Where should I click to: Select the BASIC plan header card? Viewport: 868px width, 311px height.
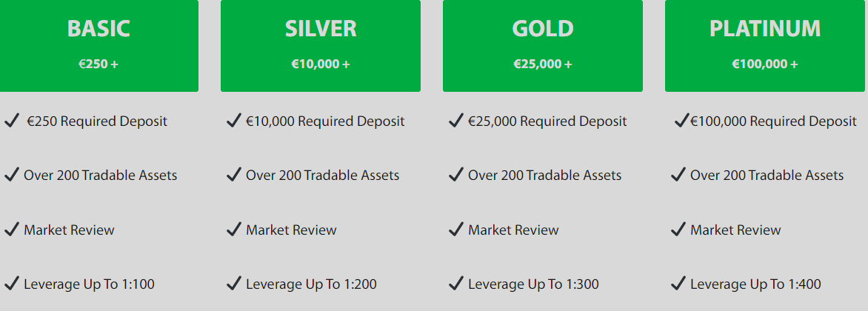[99, 45]
